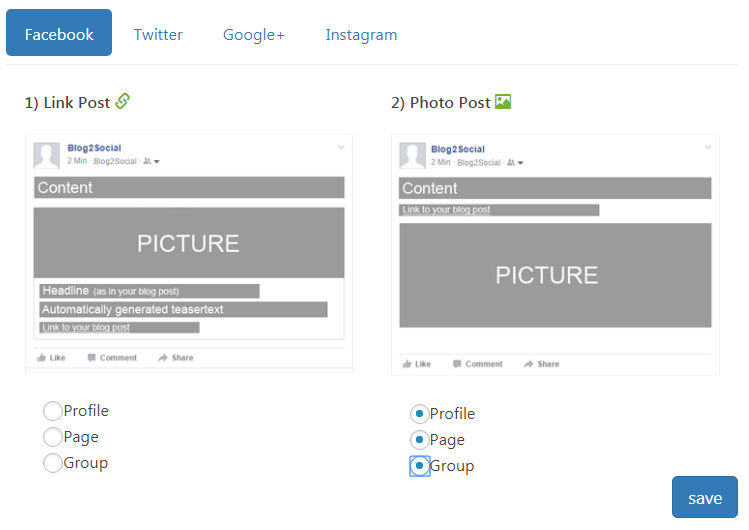The height and width of the screenshot is (530, 749).
Task: Click Comment icon in Photo Post preview
Action: (x=458, y=364)
